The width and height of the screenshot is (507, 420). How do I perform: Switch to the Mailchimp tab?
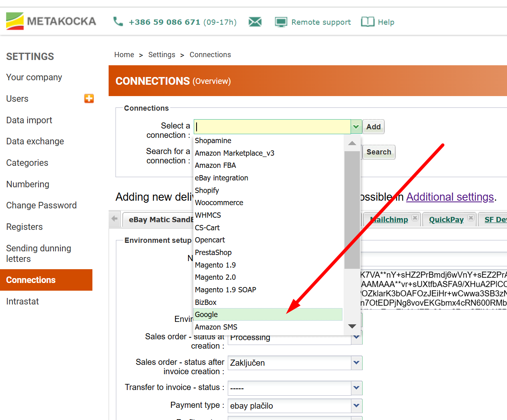(389, 220)
